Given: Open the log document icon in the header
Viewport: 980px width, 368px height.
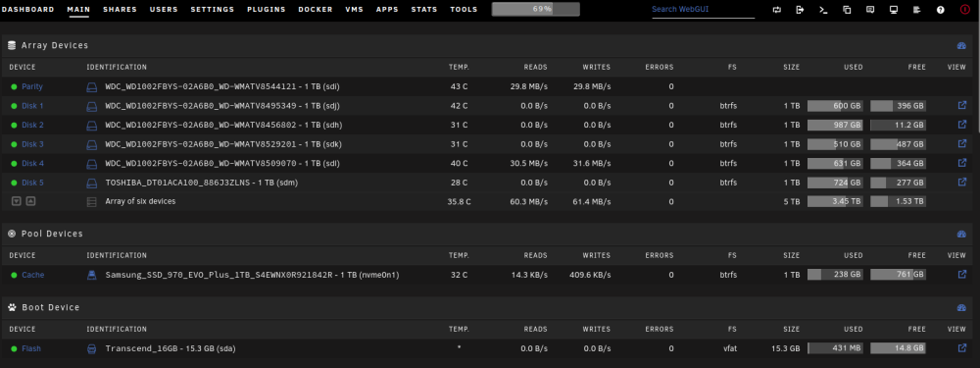Looking at the screenshot, I should point(917,10).
